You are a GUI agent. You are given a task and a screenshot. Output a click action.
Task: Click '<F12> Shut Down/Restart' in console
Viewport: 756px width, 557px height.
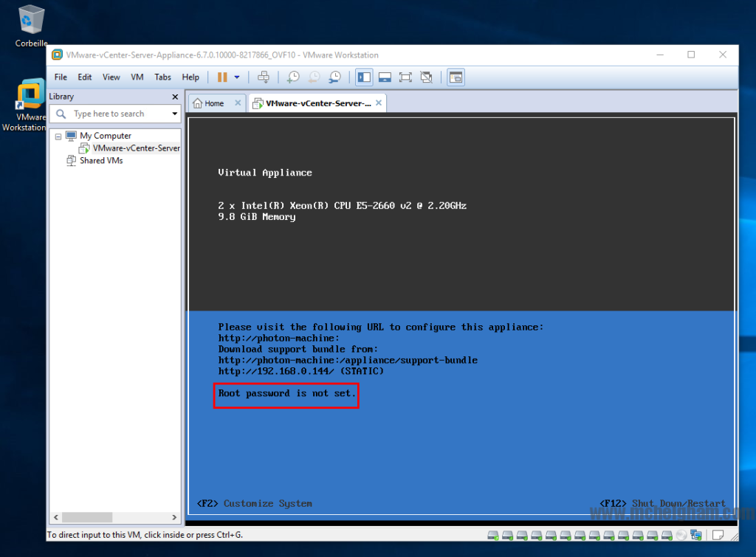pyautogui.click(x=662, y=504)
